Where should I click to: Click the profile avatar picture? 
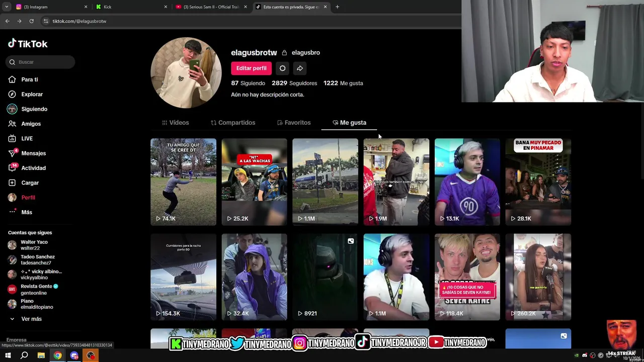[186, 73]
